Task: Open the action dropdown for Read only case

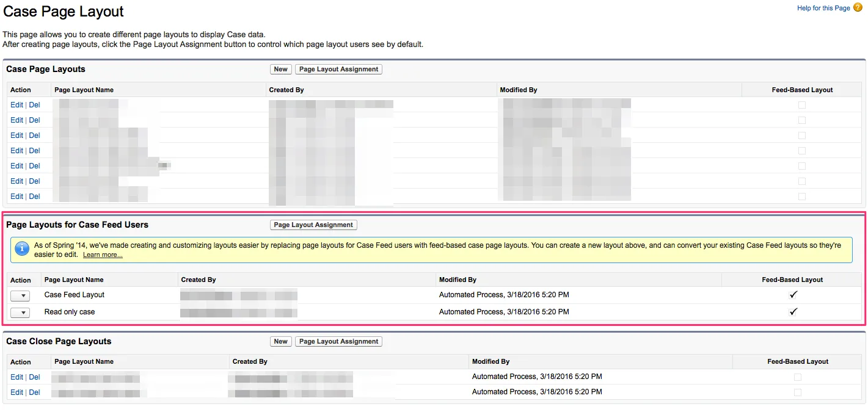Action: pyautogui.click(x=21, y=313)
